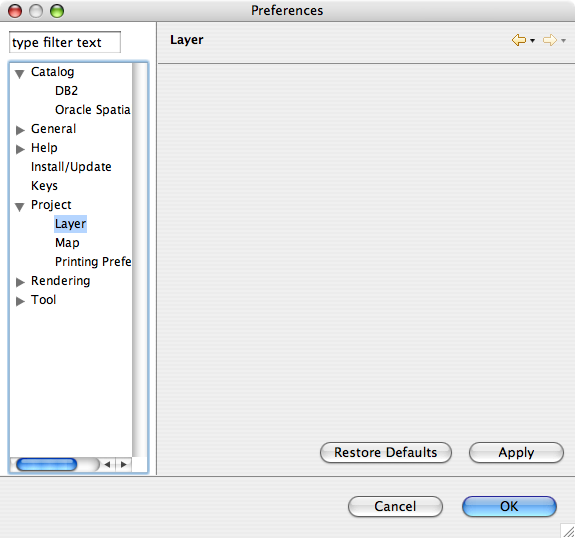This screenshot has height=538, width=575.
Task: Expand the General tree node
Action: point(20,130)
